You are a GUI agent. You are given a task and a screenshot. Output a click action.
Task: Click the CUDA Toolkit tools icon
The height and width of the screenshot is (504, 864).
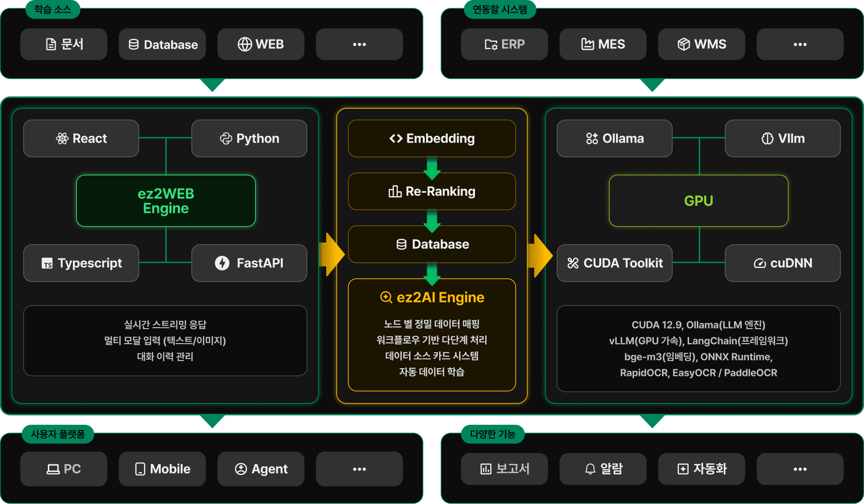[x=573, y=263]
